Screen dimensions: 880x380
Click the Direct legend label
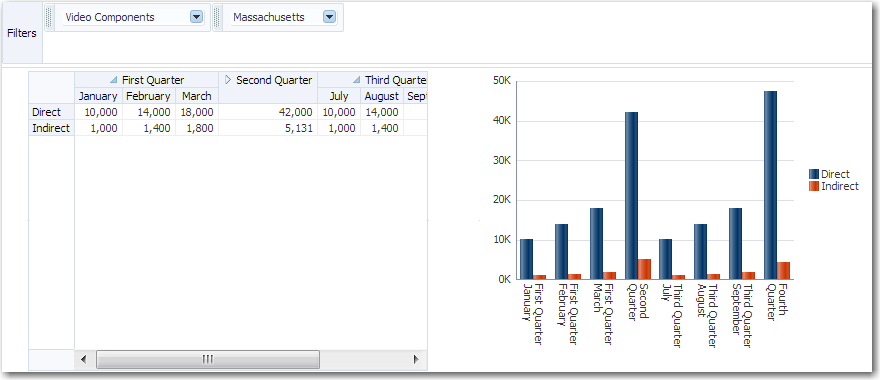pos(835,174)
